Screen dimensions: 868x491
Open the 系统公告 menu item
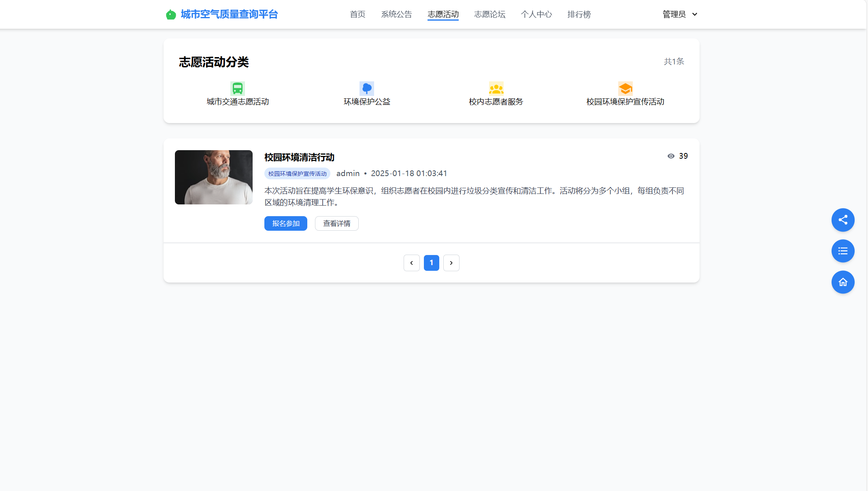(x=396, y=14)
